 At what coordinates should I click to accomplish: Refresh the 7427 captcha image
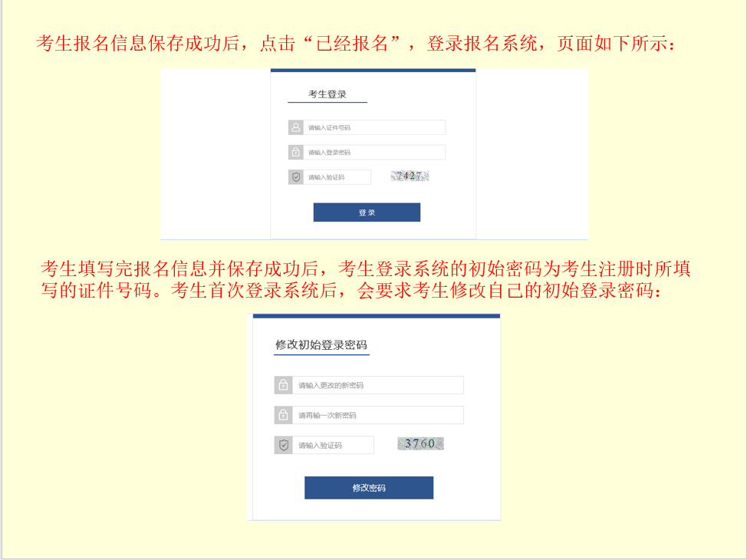[x=410, y=176]
